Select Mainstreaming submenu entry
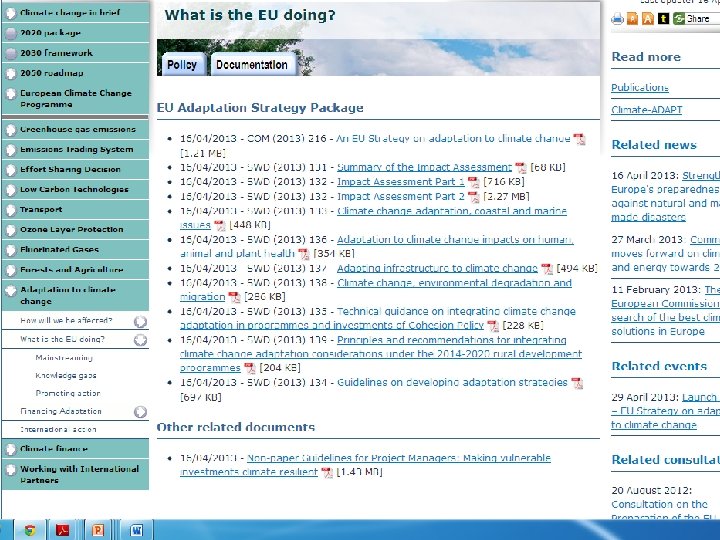This screenshot has height=540, width=720. coord(64,358)
